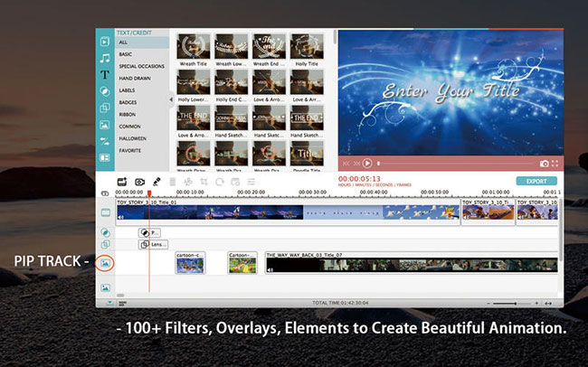Select the Text/Credit sidebar icon

coord(105,74)
